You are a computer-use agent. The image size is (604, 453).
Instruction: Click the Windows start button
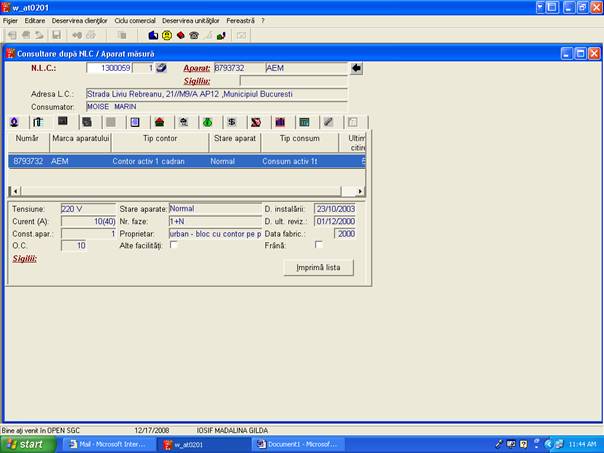(x=28, y=445)
